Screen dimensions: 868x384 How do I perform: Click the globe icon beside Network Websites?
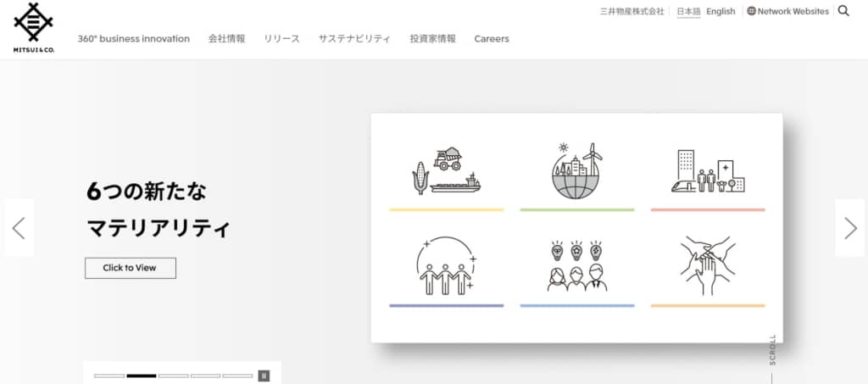(751, 12)
